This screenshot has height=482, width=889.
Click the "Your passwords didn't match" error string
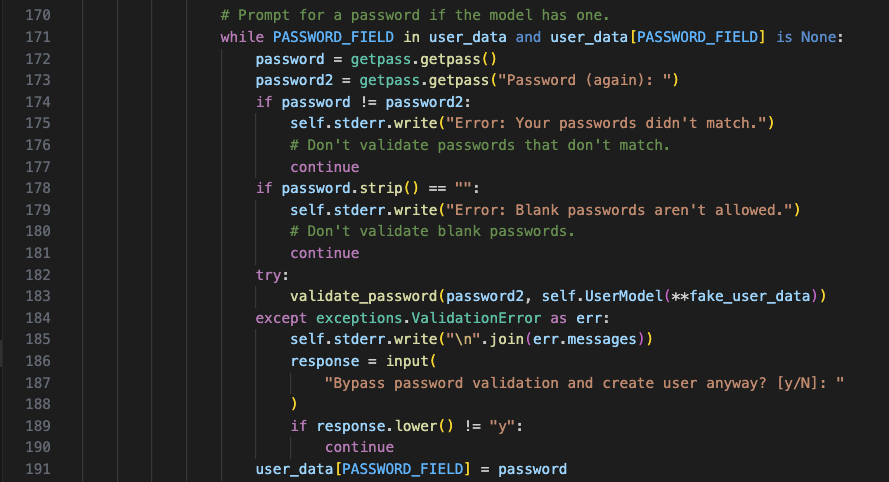pyautogui.click(x=606, y=123)
